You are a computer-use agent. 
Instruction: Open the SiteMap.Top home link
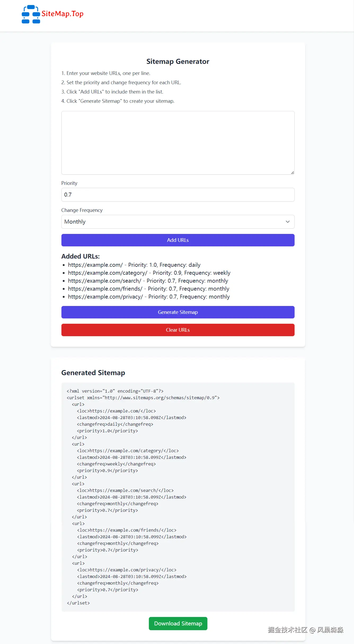52,15
